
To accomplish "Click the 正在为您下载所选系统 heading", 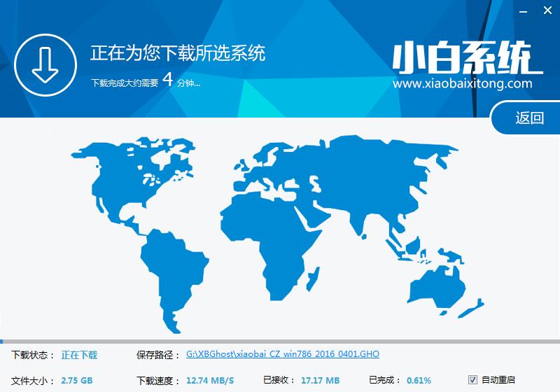I will click(x=178, y=53).
